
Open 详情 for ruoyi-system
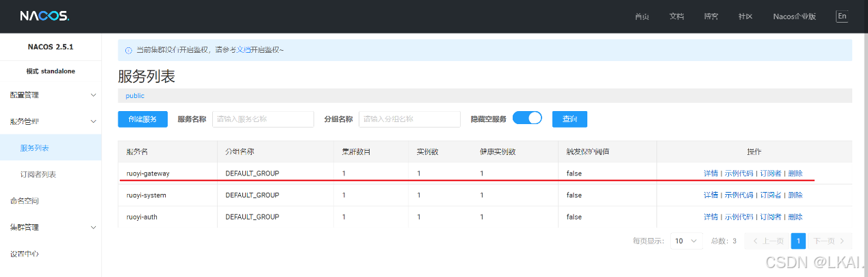pyautogui.click(x=711, y=195)
